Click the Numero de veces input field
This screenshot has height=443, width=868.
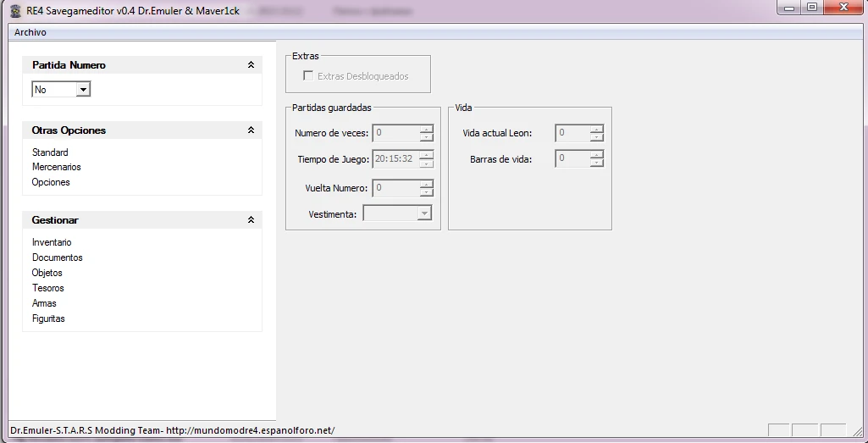click(395, 133)
